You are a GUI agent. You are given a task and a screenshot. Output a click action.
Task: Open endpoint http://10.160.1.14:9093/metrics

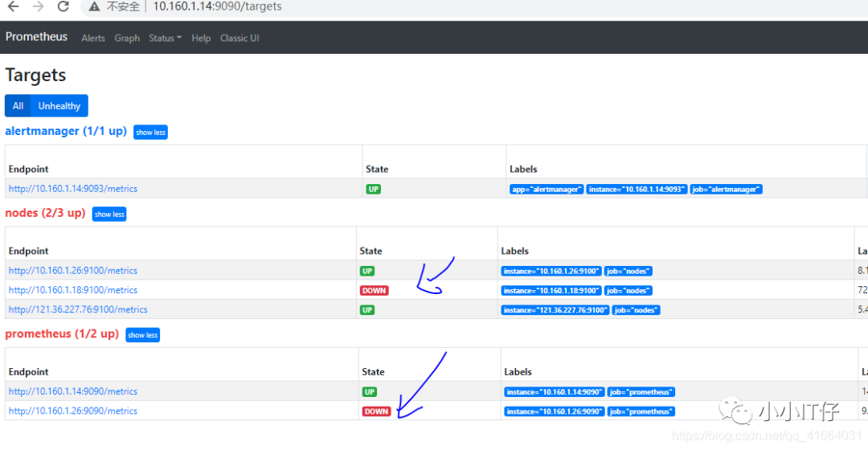pos(73,189)
